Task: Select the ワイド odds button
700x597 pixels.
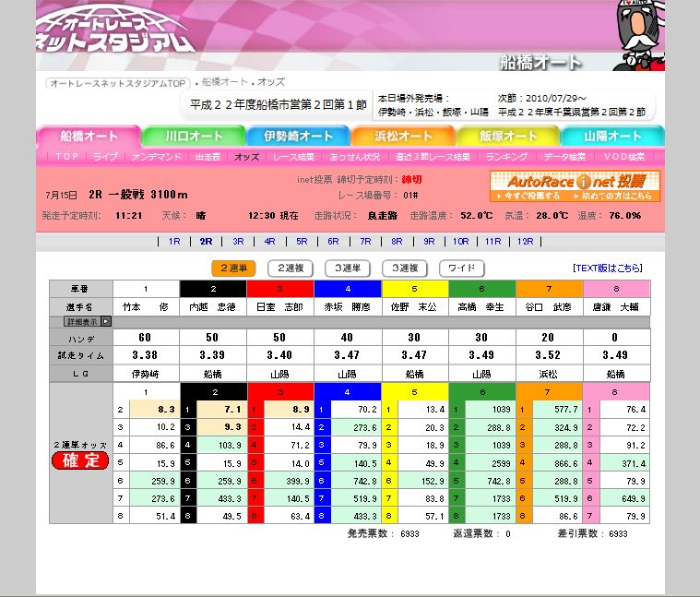Action: coord(462,269)
